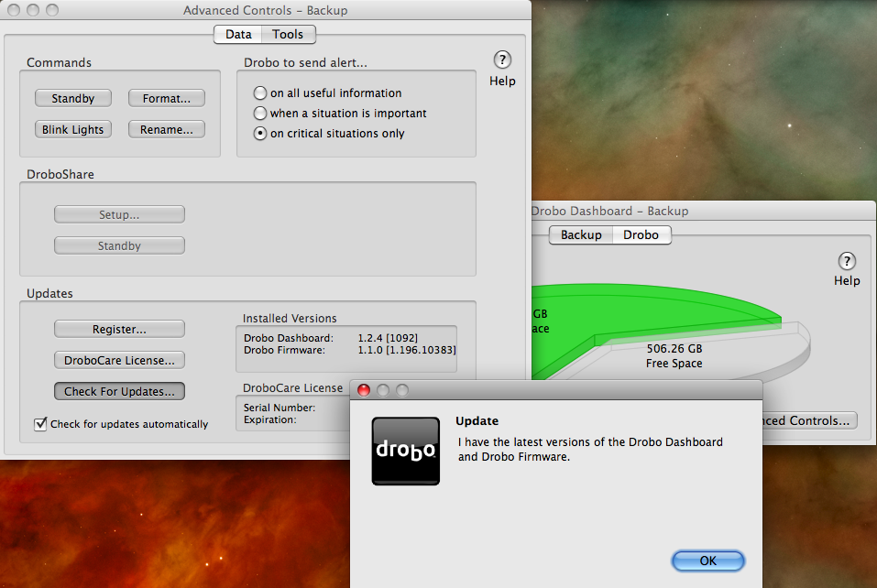The width and height of the screenshot is (877, 588).
Task: Click the DroboCare License... button
Action: [119, 360]
